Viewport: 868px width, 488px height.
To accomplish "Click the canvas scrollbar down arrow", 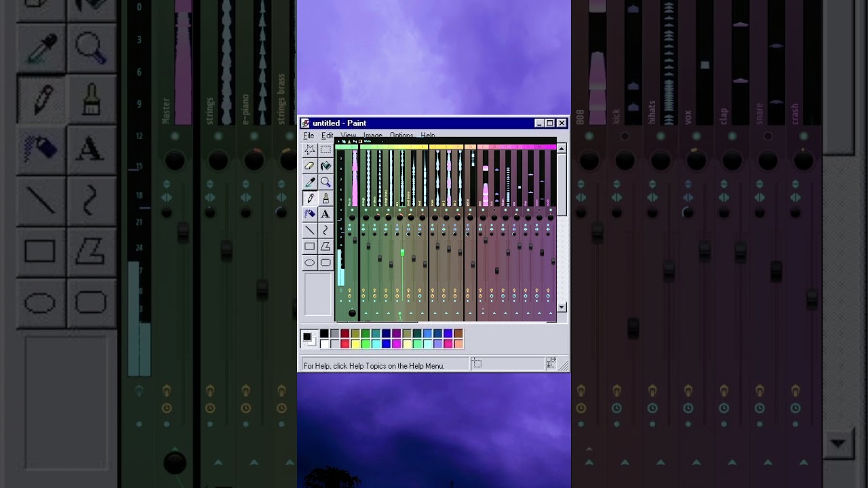I will point(561,308).
